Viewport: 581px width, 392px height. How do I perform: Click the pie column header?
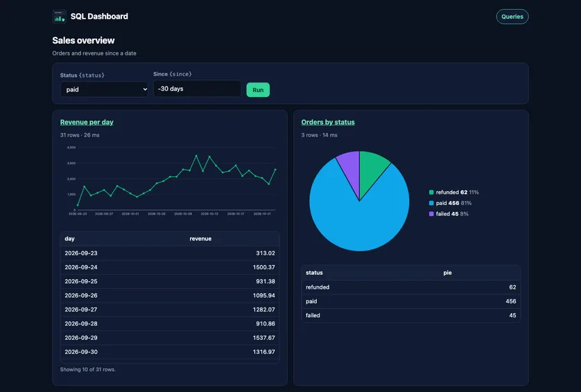(x=447, y=273)
